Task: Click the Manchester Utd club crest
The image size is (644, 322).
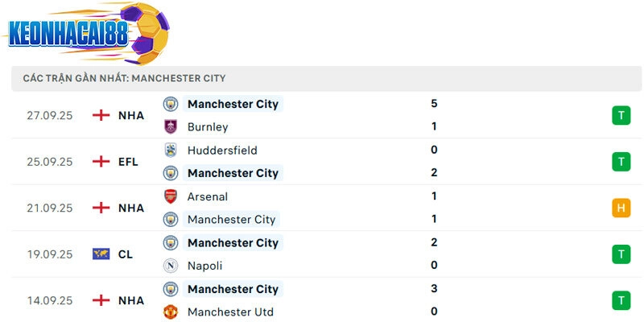Action: [x=171, y=312]
